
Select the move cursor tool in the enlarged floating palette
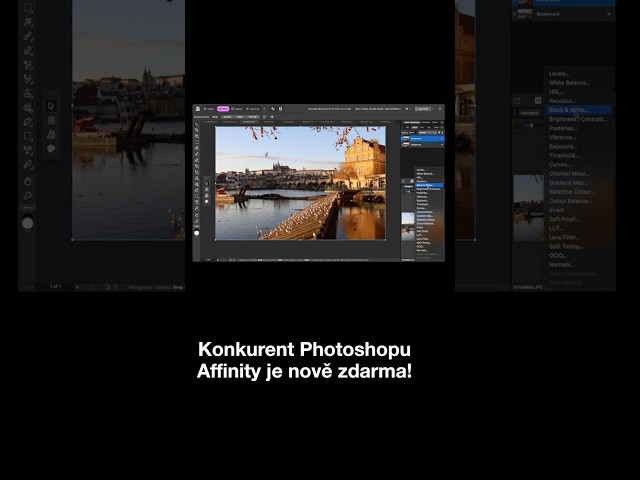(x=51, y=106)
